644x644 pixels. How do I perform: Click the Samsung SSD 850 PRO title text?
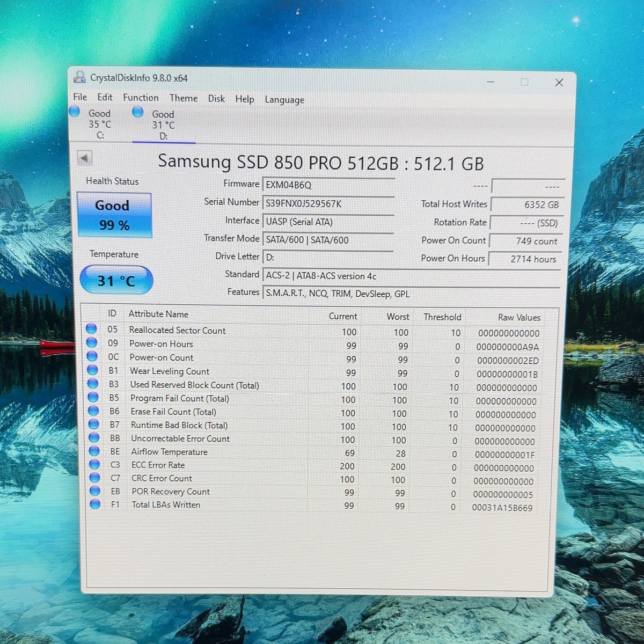coord(321,162)
